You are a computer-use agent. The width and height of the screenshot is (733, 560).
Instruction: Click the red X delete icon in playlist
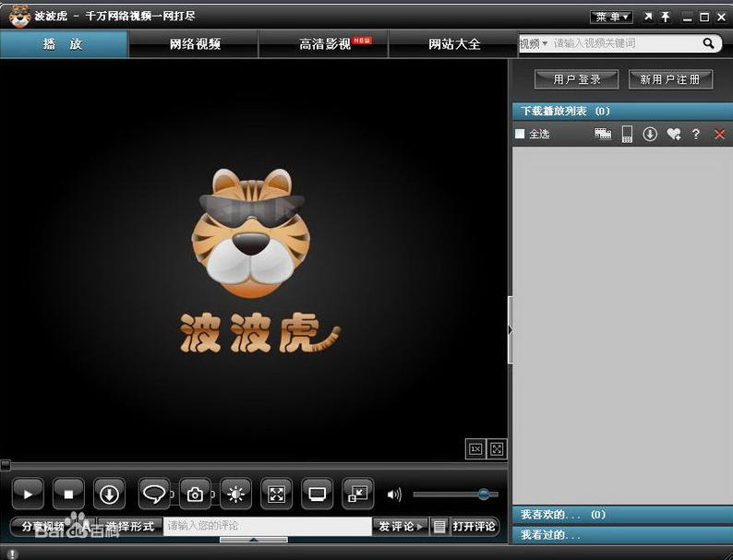tap(720, 135)
